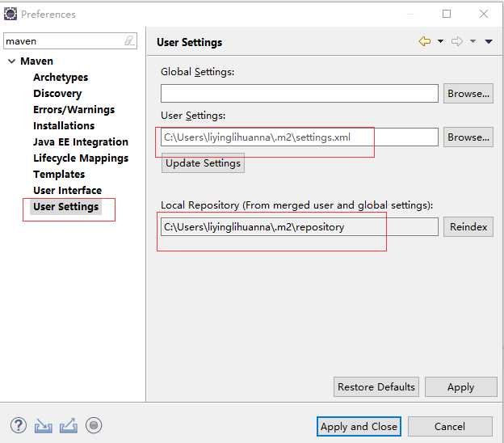Click the Local Repository path field
The height and width of the screenshot is (443, 504).
(x=300, y=227)
